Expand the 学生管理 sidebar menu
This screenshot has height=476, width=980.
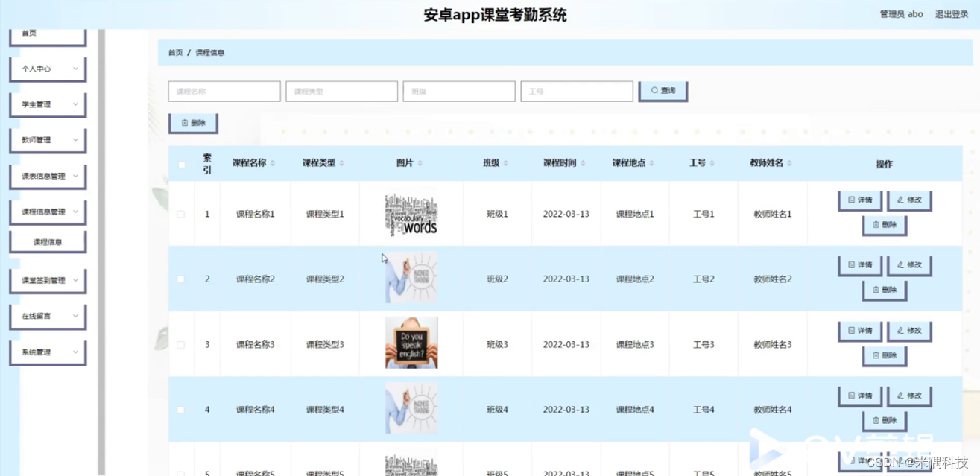(x=48, y=104)
